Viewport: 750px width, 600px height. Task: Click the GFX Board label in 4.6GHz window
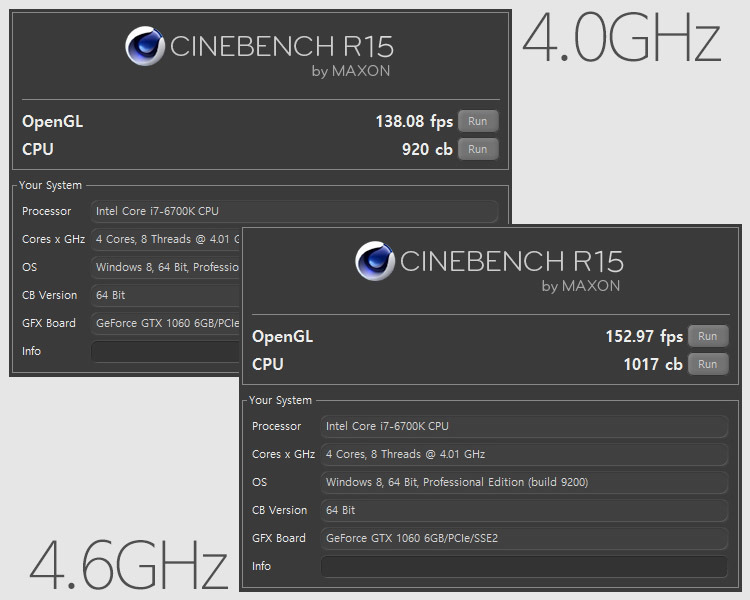click(279, 538)
